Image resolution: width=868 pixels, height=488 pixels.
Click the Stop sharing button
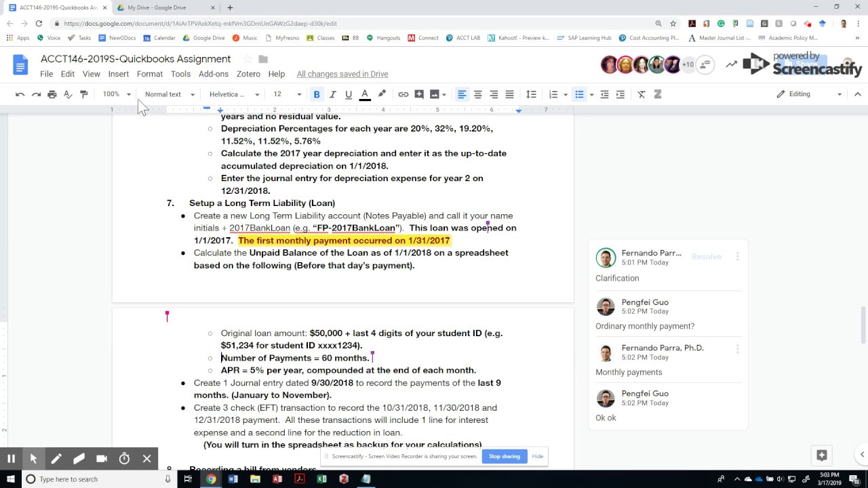505,456
